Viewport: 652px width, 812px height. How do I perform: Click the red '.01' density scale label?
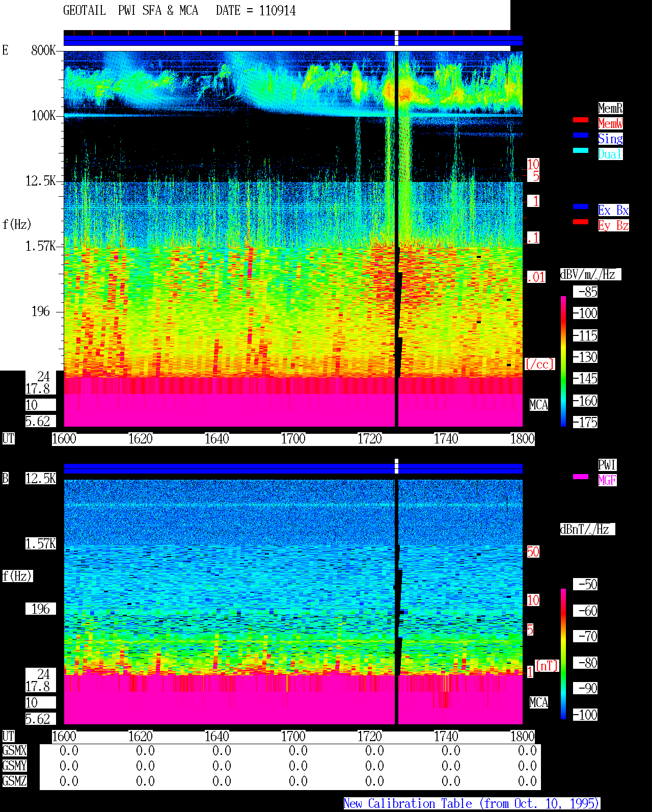click(536, 277)
